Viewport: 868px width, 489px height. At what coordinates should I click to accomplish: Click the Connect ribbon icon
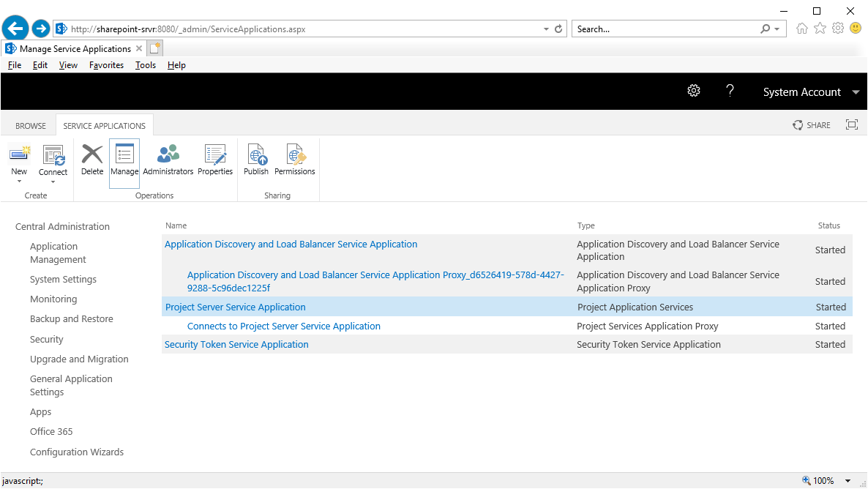tap(53, 155)
